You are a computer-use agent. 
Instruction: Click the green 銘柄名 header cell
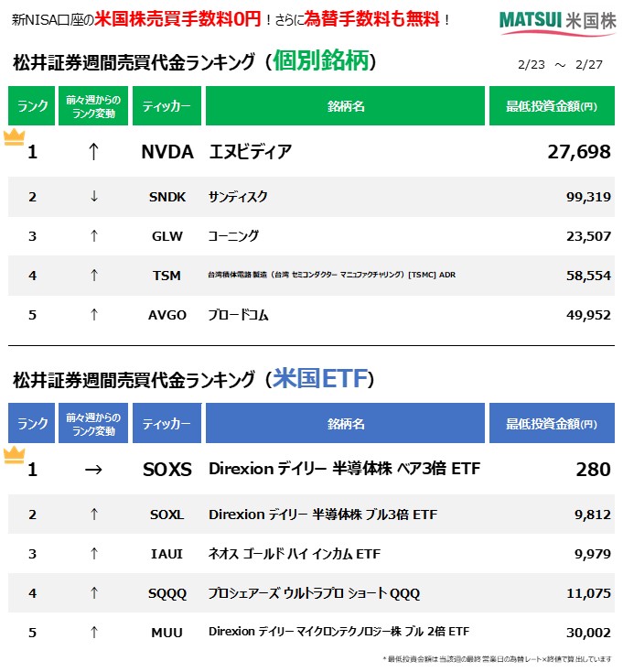pyautogui.click(x=346, y=106)
